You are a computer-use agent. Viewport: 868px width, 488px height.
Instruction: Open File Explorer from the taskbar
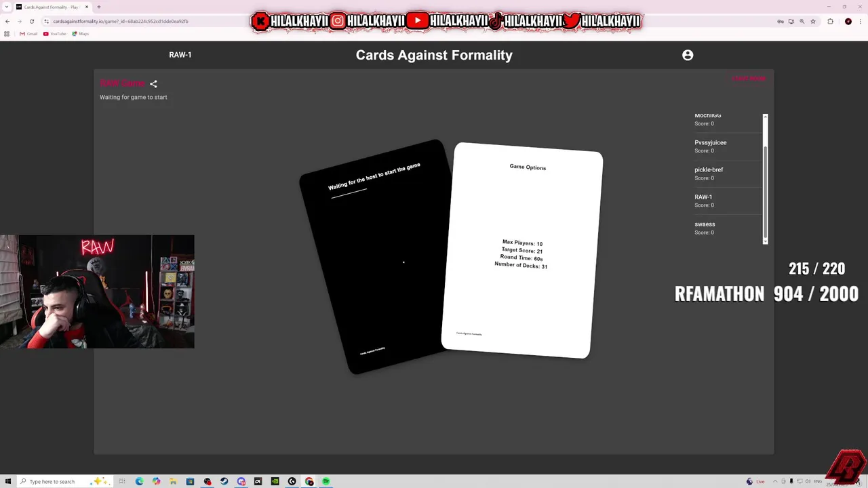[173, 481]
